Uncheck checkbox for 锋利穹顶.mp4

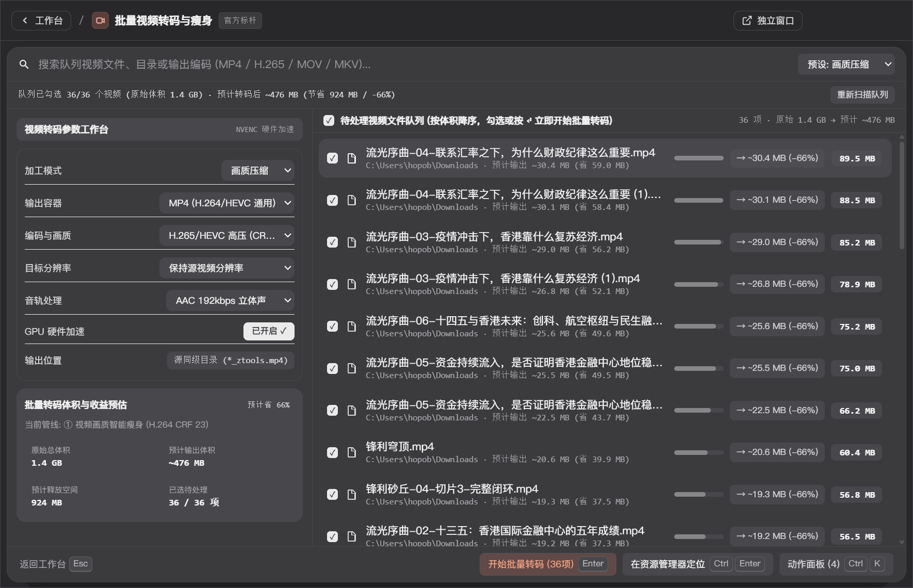(333, 452)
